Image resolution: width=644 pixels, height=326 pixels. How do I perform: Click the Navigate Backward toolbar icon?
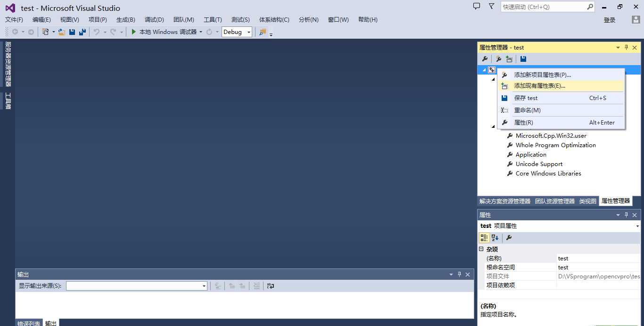(15, 32)
